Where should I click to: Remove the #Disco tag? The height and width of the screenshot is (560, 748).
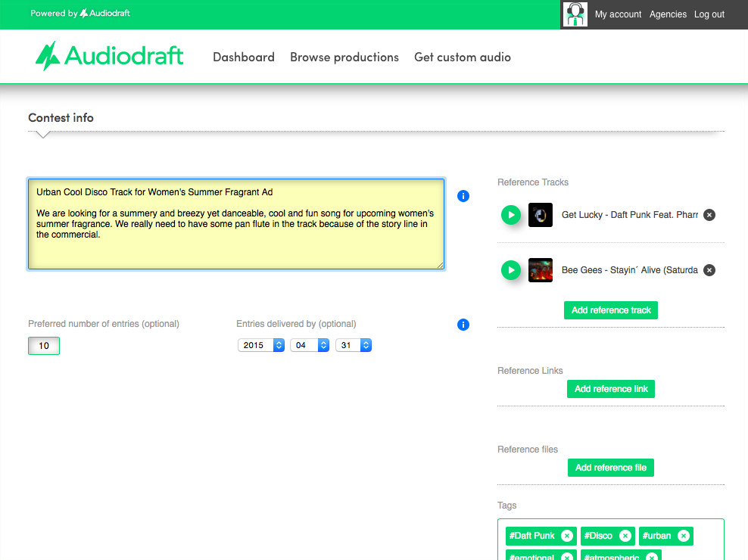click(x=627, y=536)
